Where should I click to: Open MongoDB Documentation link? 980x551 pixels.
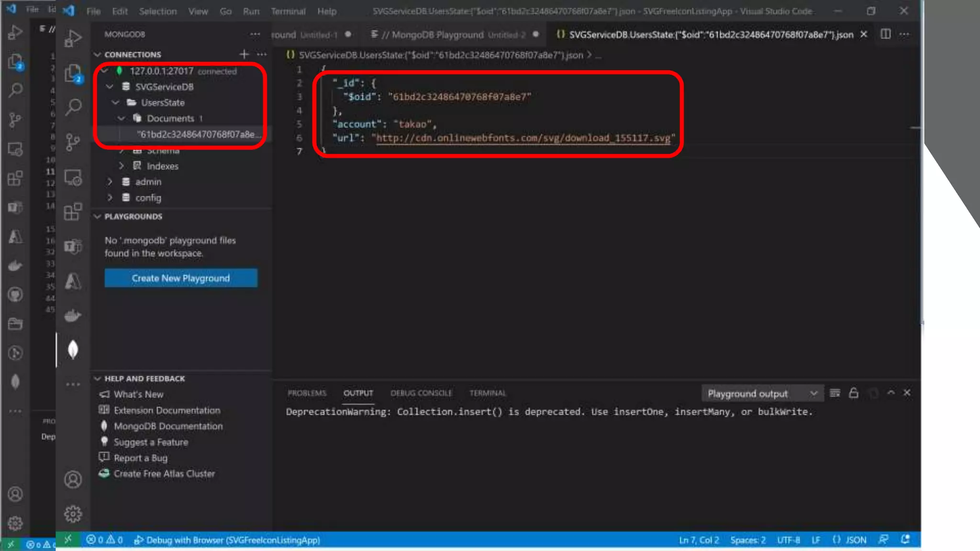point(168,426)
